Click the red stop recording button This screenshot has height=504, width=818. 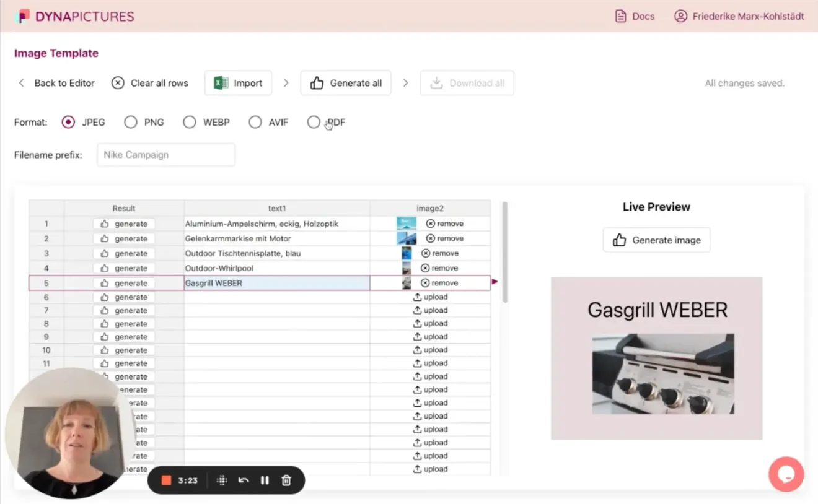[166, 480]
